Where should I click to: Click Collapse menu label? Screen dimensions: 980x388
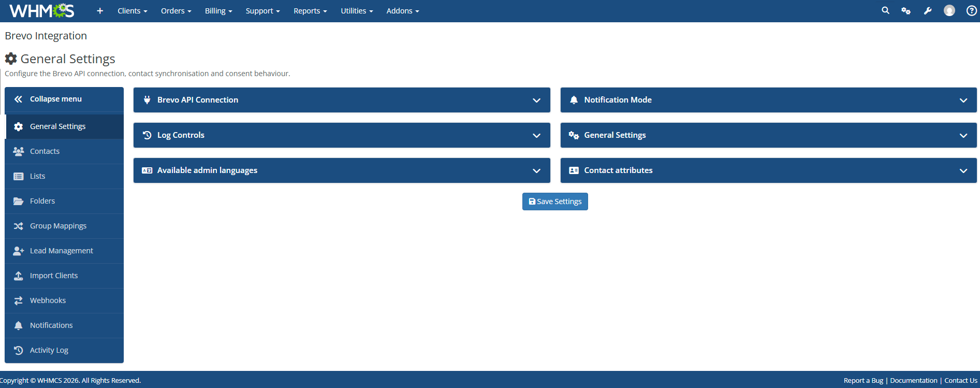tap(56, 99)
